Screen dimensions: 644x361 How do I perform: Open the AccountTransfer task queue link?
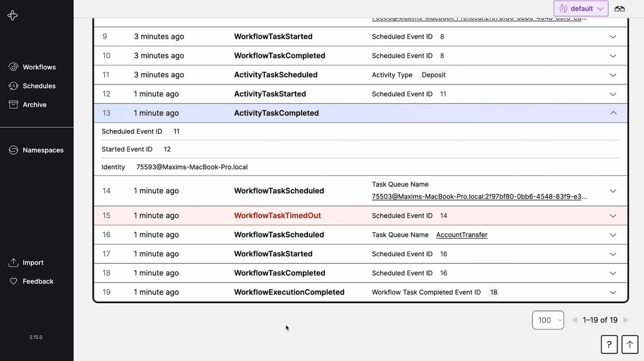[x=461, y=235]
